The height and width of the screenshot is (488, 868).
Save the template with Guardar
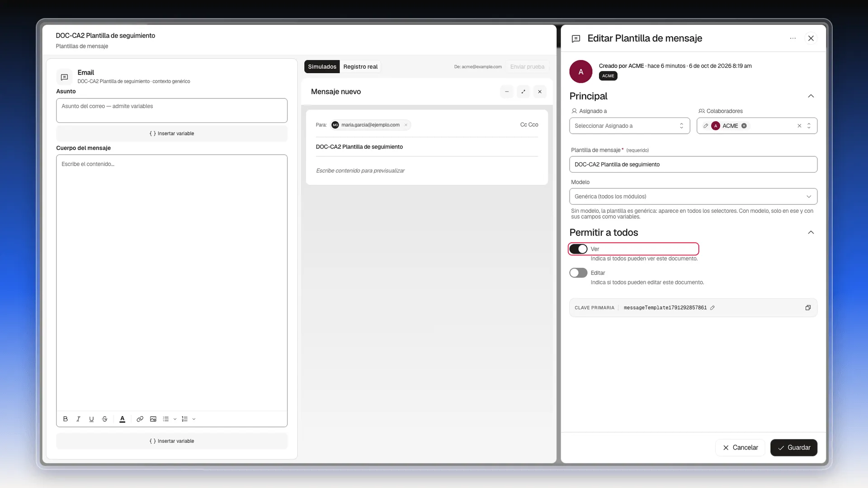click(x=794, y=448)
